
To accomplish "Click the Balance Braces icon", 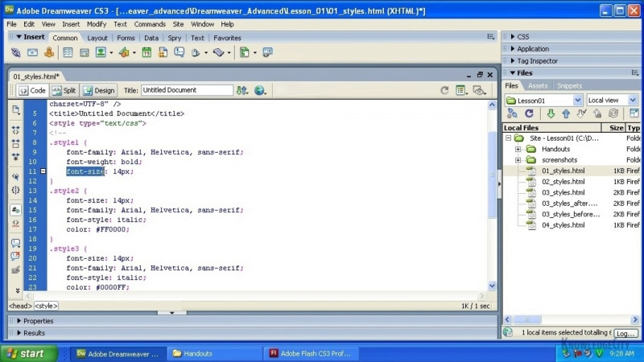I will tap(15, 190).
